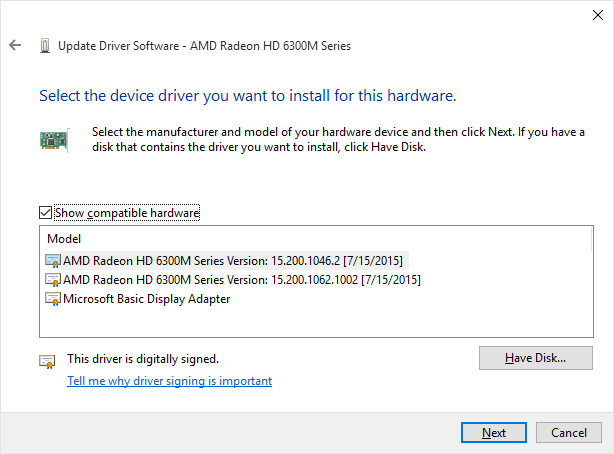Click certificate icon of driver version 15.200.1062.1002

[x=53, y=280]
